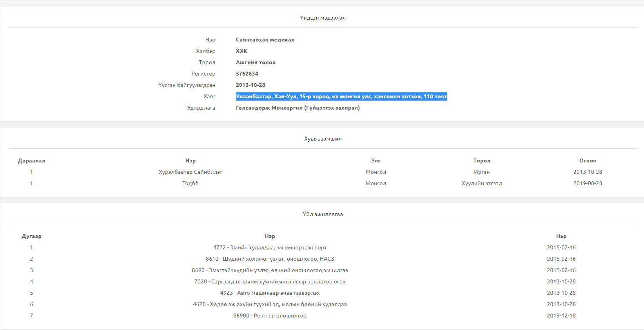Viewport: 644px width, 330px height.
Task: Click the Дугаар column header
Action: click(x=31, y=236)
